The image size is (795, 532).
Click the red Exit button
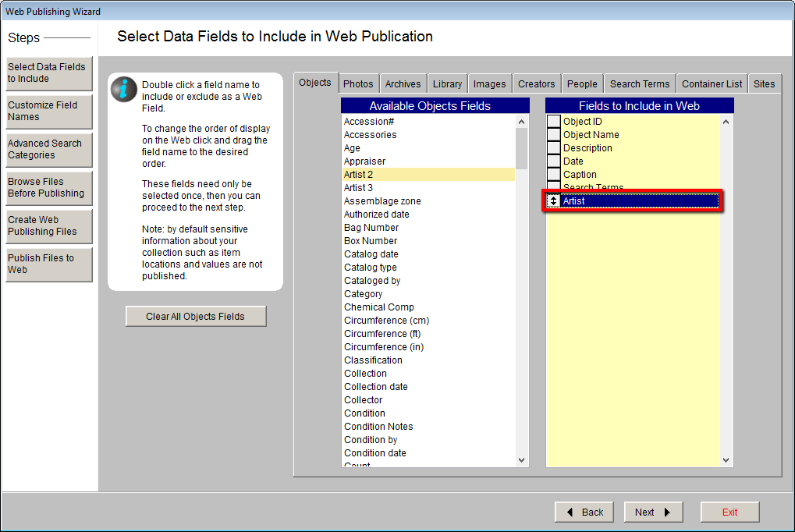coord(729,512)
